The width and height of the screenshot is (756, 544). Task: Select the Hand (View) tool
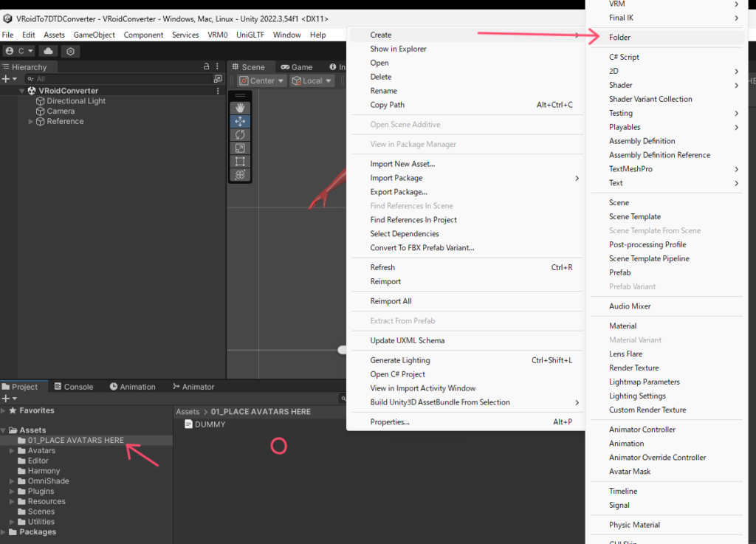click(x=240, y=108)
